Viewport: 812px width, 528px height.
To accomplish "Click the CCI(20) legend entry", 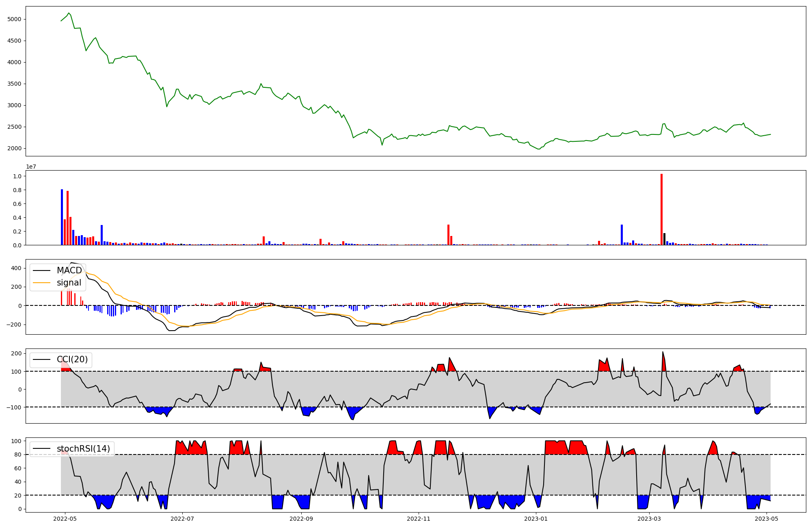I will [x=72, y=359].
